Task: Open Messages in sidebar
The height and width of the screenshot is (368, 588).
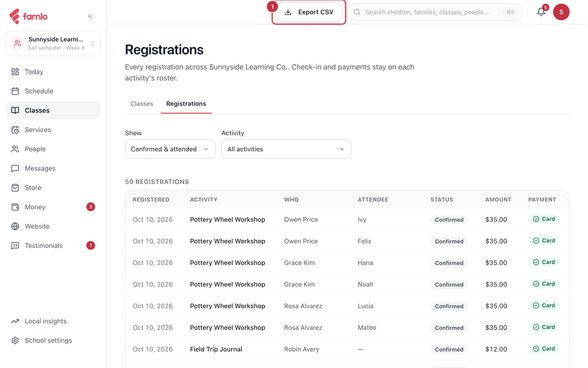Action: 53,168
